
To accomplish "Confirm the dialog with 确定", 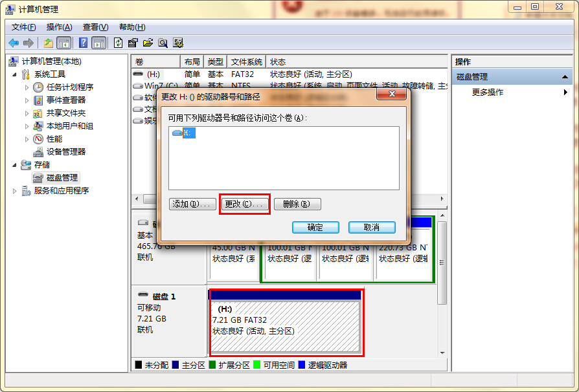I will click(315, 227).
